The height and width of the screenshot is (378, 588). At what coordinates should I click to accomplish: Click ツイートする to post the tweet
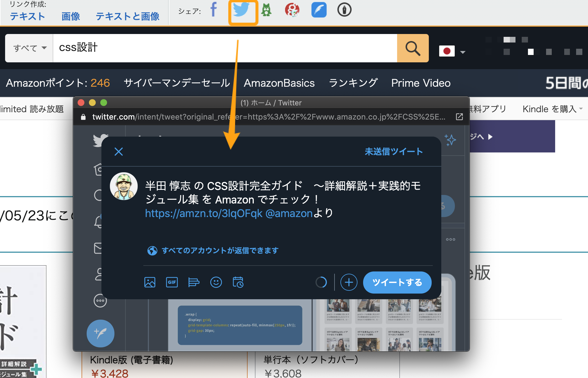[397, 282]
